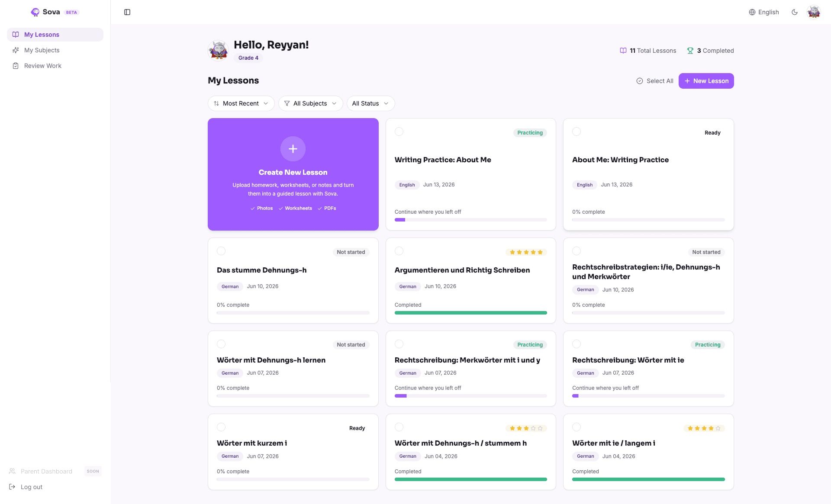Click the profile avatar next to Hello, Reyyan!

click(219, 50)
